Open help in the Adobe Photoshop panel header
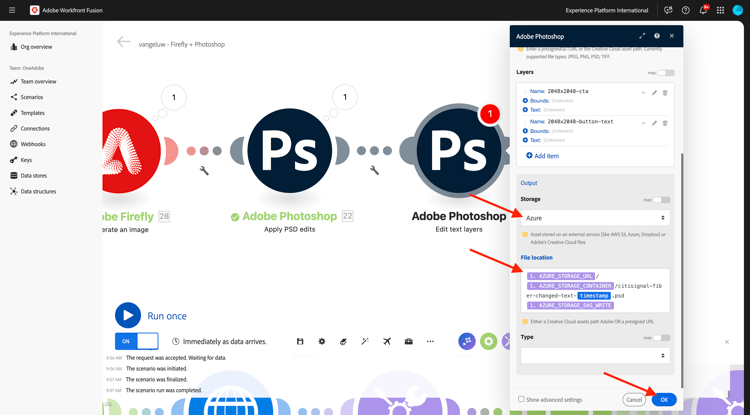The image size is (750, 415). pos(657,36)
